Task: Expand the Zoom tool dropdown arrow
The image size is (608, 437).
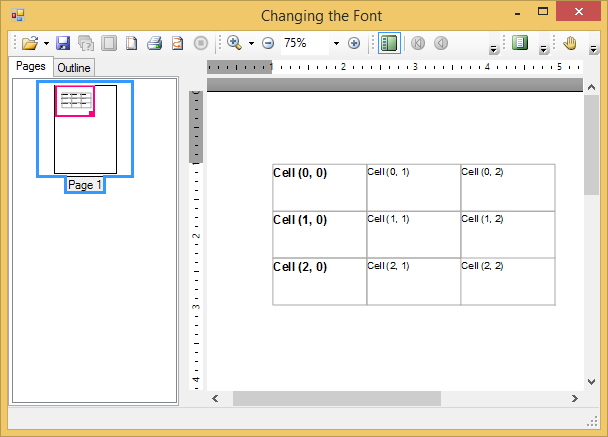Action: (251, 43)
